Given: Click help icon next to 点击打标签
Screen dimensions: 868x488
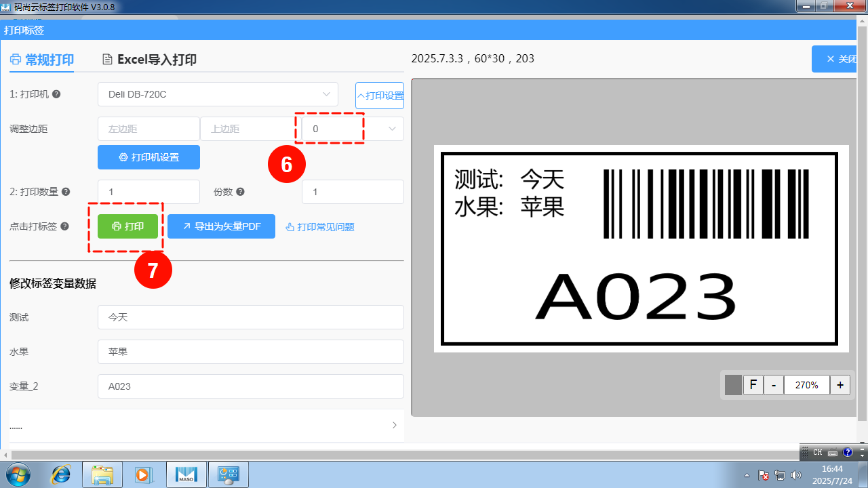Looking at the screenshot, I should click(64, 226).
